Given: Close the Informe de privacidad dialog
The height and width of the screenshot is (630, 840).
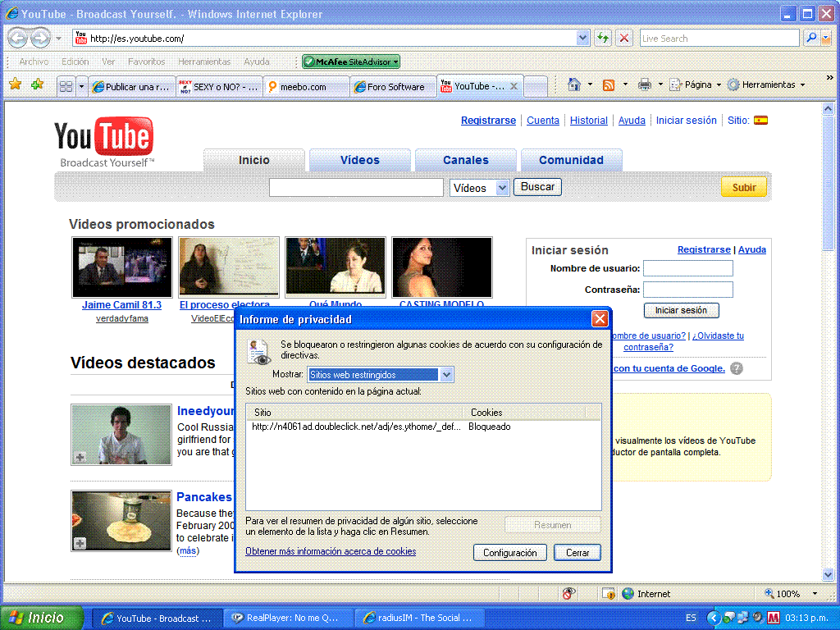Looking at the screenshot, I should pos(600,319).
